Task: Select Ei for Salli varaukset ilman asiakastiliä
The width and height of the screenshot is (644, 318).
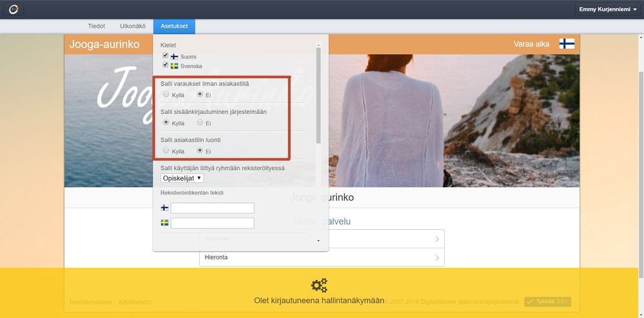Action: tap(200, 94)
